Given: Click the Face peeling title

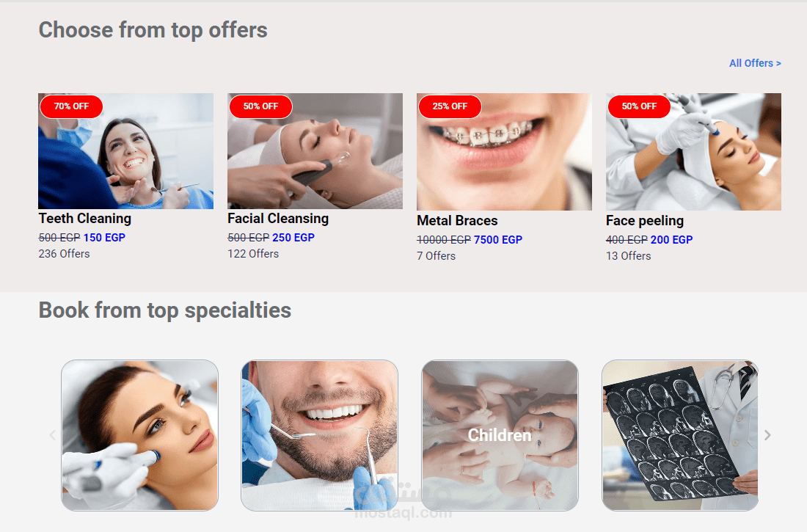Looking at the screenshot, I should (x=645, y=221).
